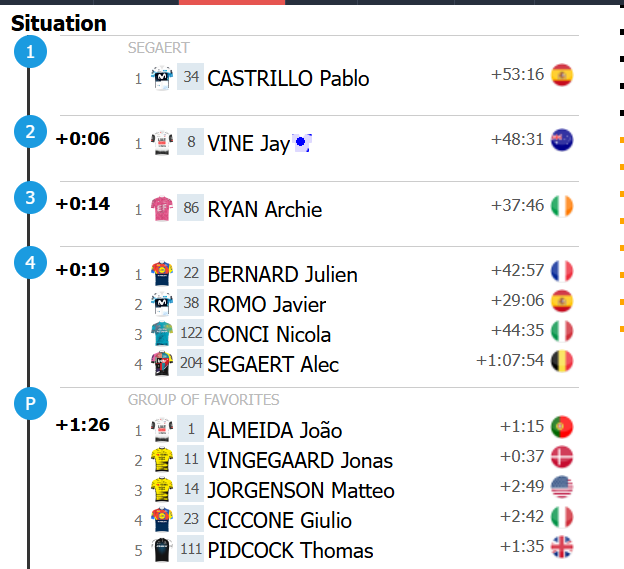The width and height of the screenshot is (624, 569).
Task: Click the Irish flag beside Ryan Archie
Action: (x=562, y=206)
